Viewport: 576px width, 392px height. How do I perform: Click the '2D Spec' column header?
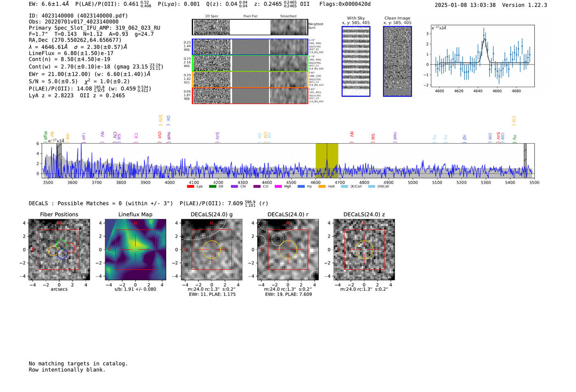tap(212, 16)
